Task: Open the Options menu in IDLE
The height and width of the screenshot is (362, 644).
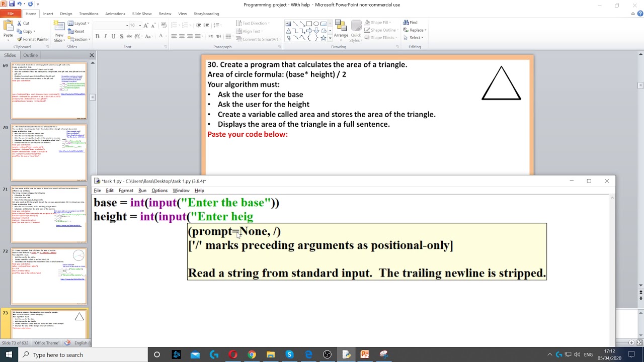Action: (x=159, y=191)
